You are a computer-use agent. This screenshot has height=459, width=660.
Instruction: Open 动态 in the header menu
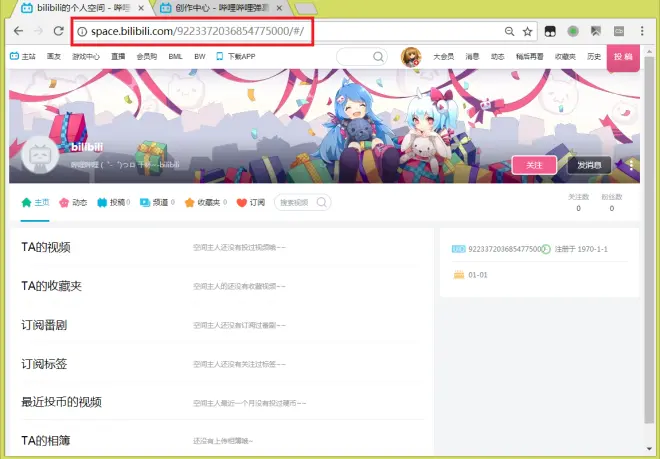click(498, 56)
